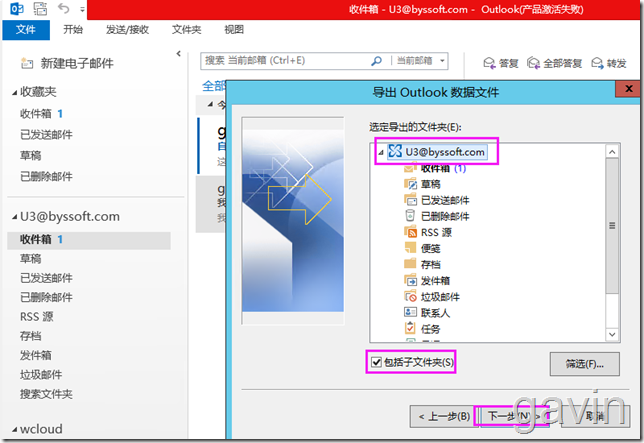Collapse the U3@byssoft.com account in folder pane
Screen dimensions: 644x443
click(x=14, y=217)
